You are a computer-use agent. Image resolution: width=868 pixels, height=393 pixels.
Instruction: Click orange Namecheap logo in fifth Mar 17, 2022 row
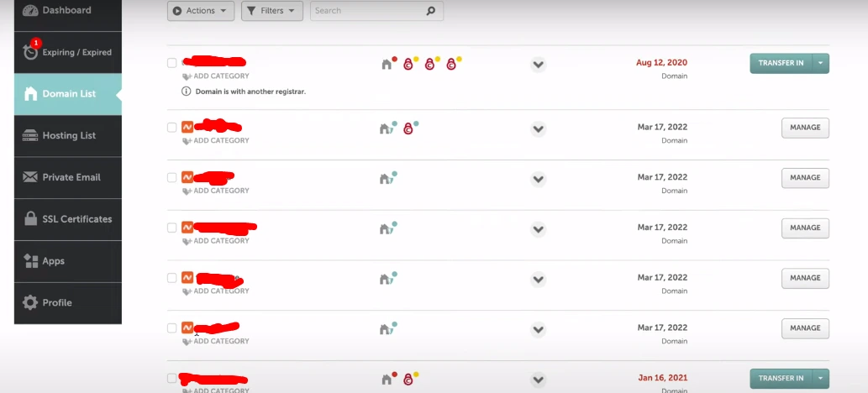pyautogui.click(x=187, y=327)
